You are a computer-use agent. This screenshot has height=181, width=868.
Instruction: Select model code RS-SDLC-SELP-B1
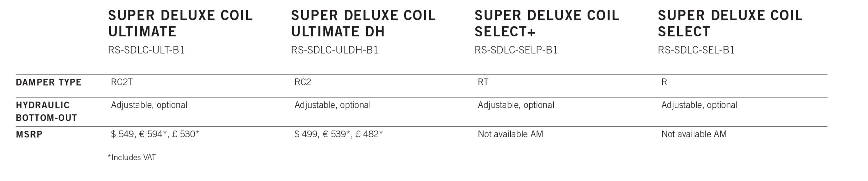pyautogui.click(x=516, y=50)
